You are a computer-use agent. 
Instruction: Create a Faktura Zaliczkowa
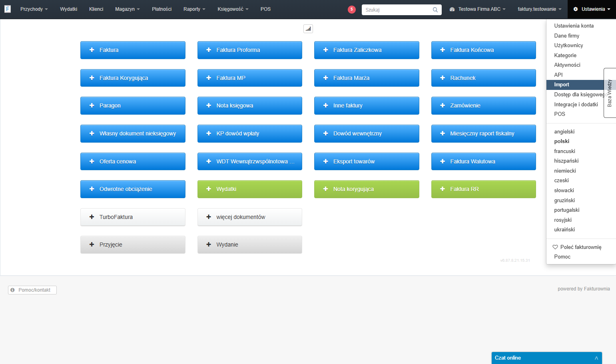pyautogui.click(x=367, y=50)
